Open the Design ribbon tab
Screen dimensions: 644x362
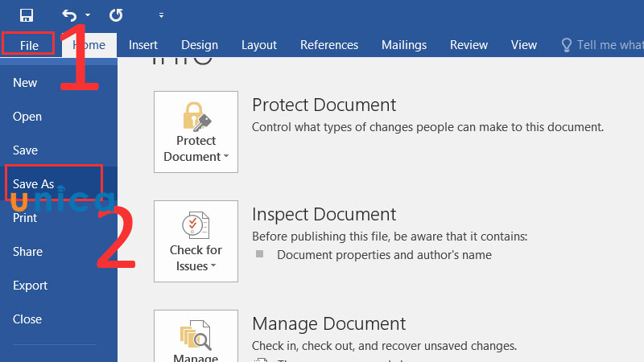point(200,45)
